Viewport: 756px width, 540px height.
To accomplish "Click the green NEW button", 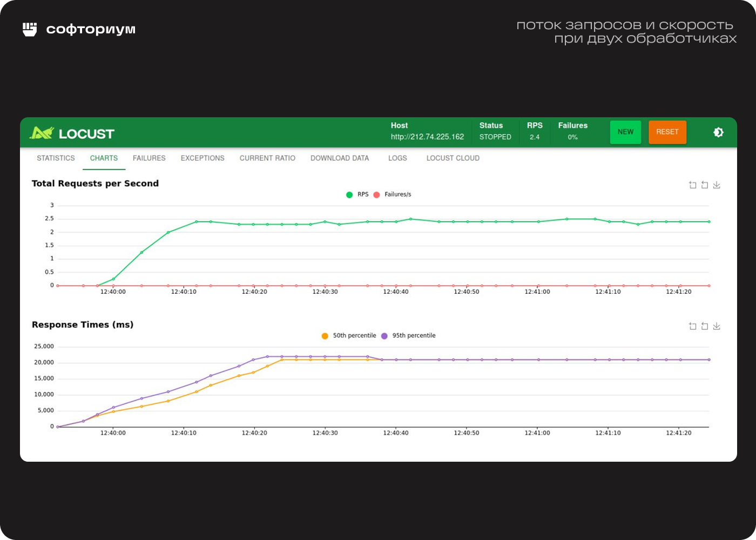I will (625, 132).
